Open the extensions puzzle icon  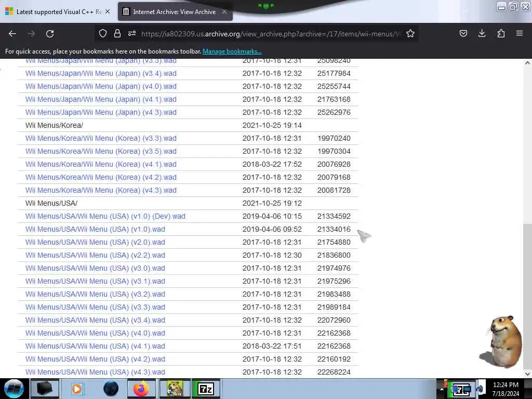(501, 34)
